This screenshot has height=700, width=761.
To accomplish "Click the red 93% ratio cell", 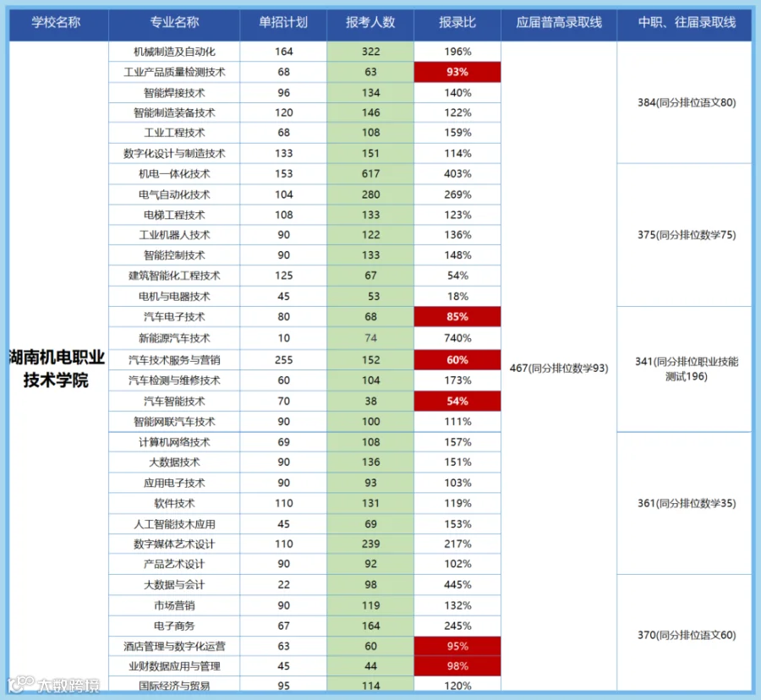I will pos(457,72).
